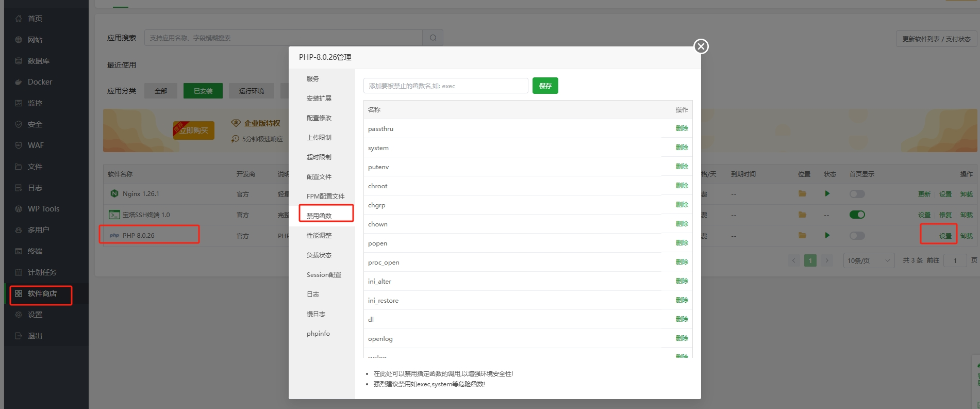Open PHP 8.0.26 folder location icon

click(802, 235)
